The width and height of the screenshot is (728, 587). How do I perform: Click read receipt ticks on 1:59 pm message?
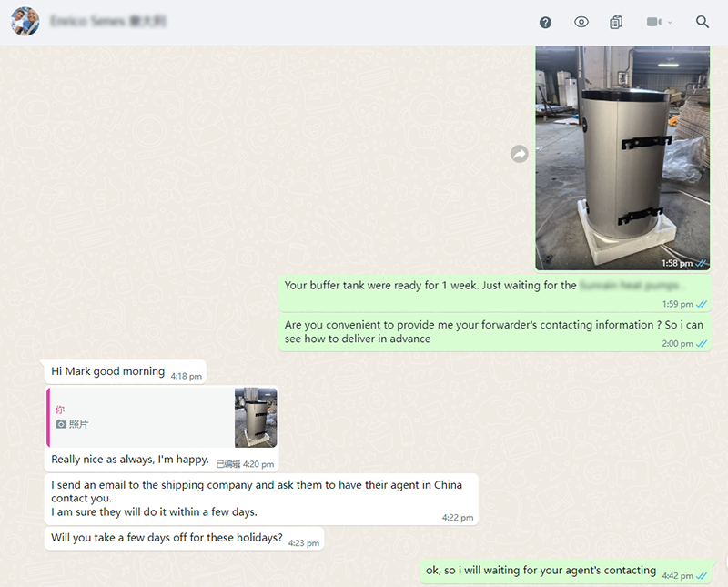pyautogui.click(x=702, y=304)
